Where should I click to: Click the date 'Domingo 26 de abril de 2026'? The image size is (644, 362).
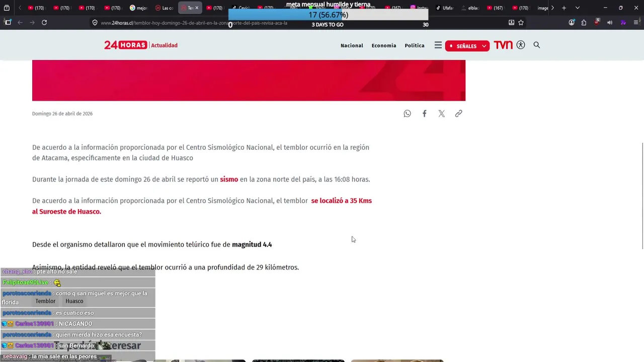tap(62, 114)
